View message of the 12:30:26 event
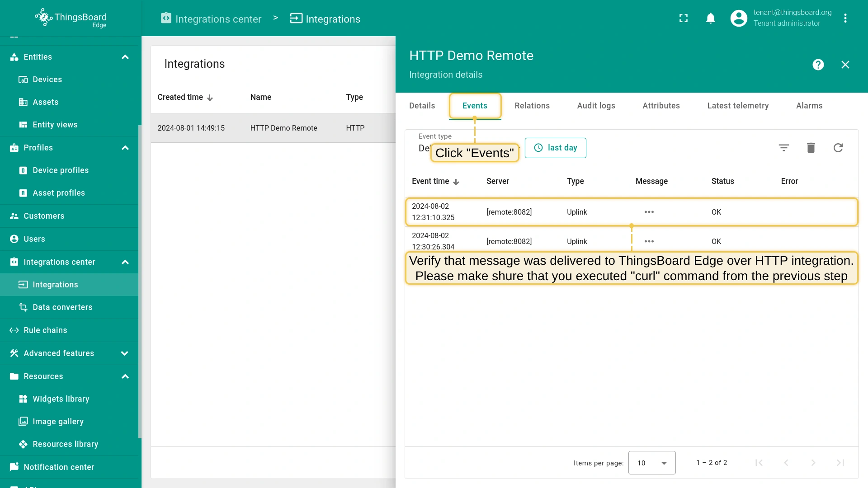Viewport: 868px width, 488px height. (649, 241)
